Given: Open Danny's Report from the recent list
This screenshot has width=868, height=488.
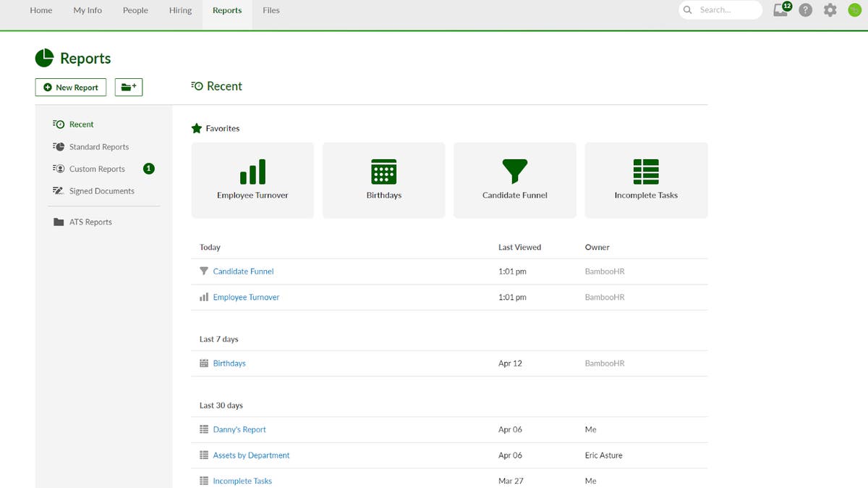Looking at the screenshot, I should click(239, 429).
